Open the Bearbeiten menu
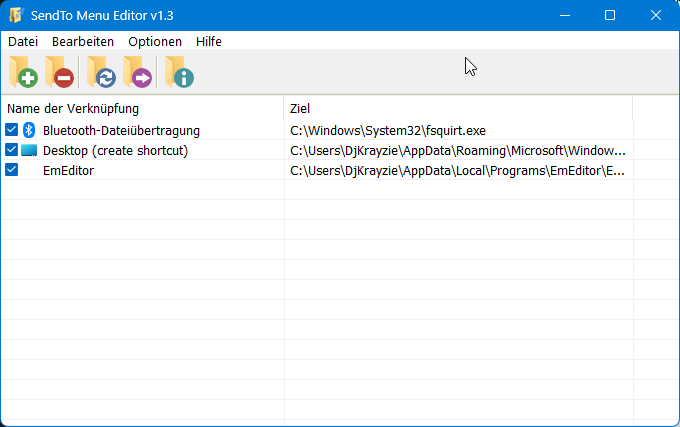 pyautogui.click(x=83, y=42)
